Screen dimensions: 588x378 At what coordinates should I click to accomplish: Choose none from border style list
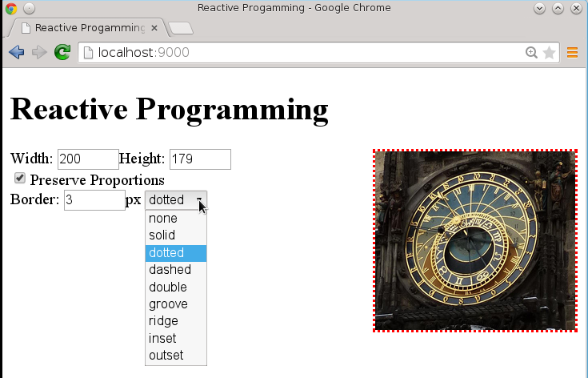[176, 218]
